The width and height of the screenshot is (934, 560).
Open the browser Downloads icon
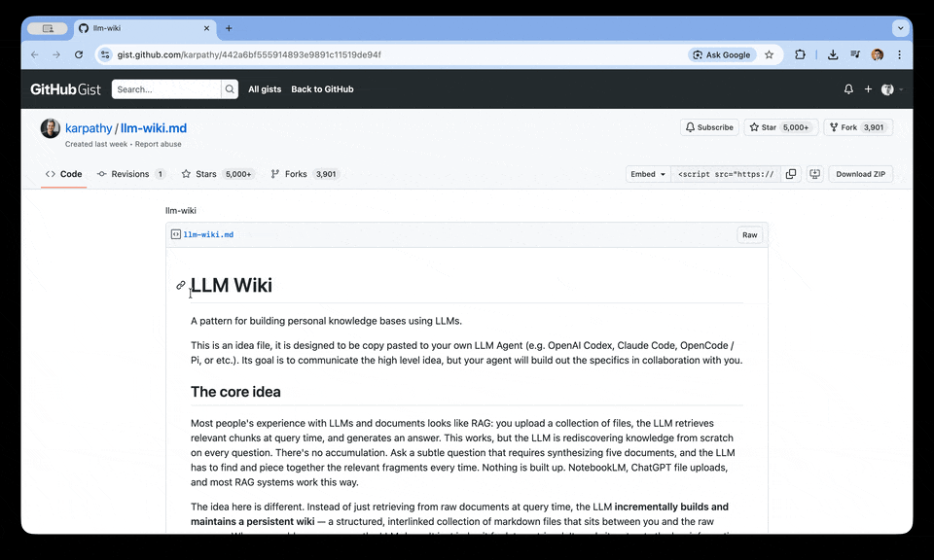(833, 54)
